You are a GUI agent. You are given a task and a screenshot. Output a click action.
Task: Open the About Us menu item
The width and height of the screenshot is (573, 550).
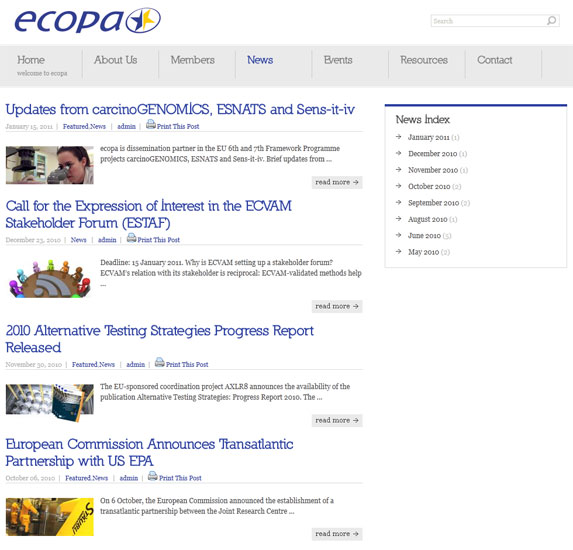tap(115, 60)
